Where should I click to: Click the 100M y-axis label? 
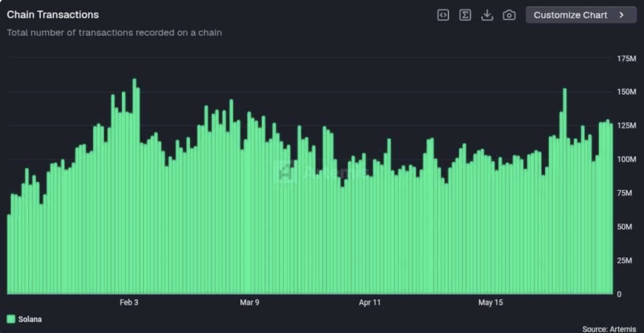tap(626, 159)
